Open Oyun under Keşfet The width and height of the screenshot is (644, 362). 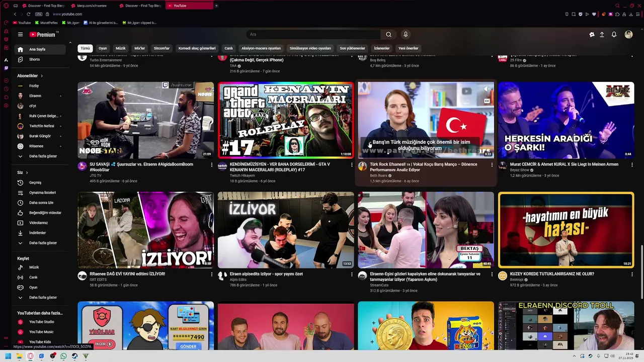point(39,288)
